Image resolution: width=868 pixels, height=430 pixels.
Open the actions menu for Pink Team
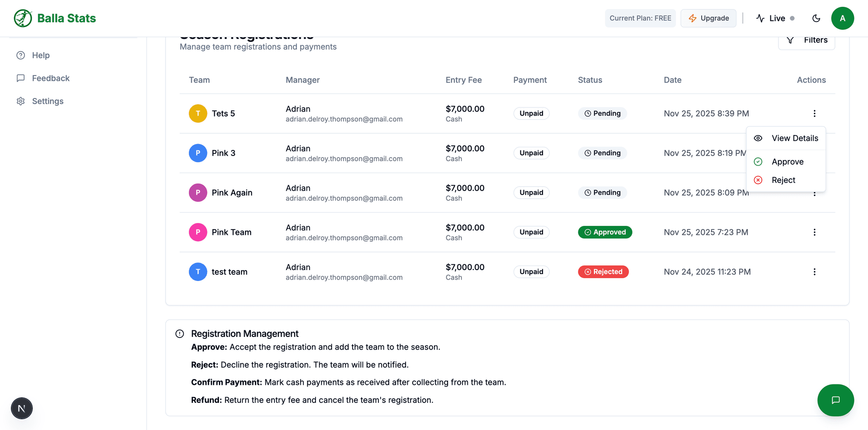tap(815, 232)
